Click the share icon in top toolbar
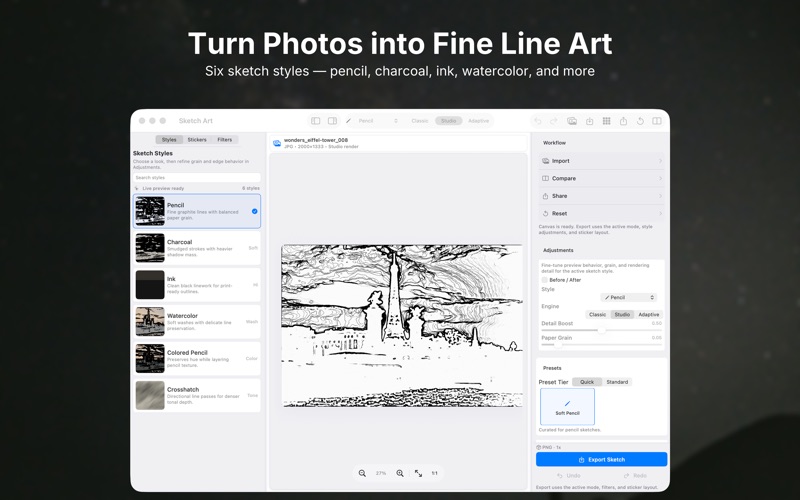 [623, 121]
